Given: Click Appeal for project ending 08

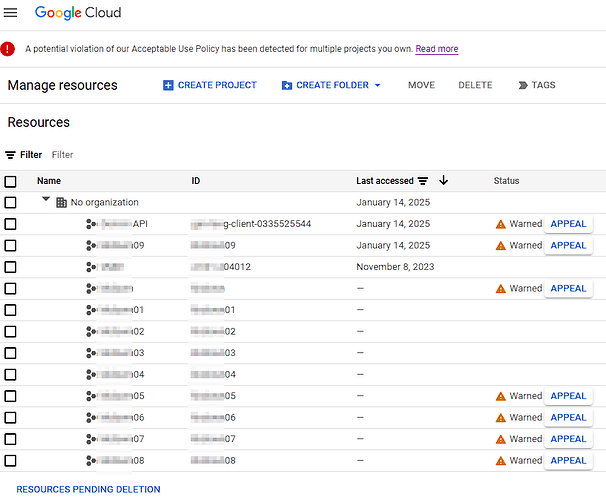Looking at the screenshot, I should 568,461.
